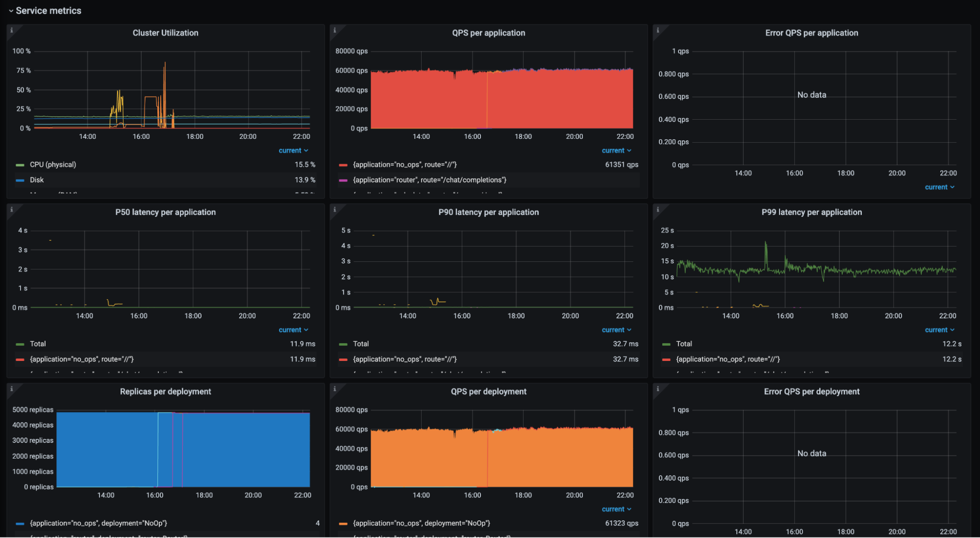The height and width of the screenshot is (538, 980).
Task: Click info icon on Error QPS per application panel
Action: [x=657, y=30]
